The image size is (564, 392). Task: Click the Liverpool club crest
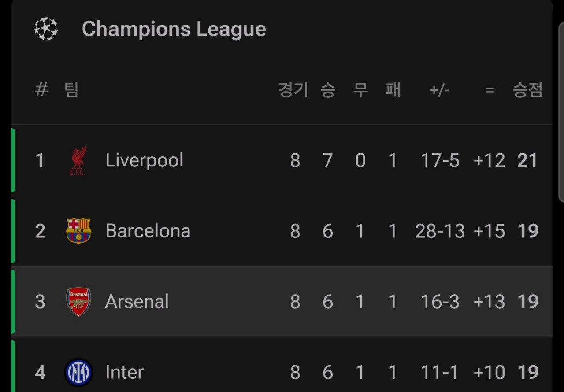78,161
